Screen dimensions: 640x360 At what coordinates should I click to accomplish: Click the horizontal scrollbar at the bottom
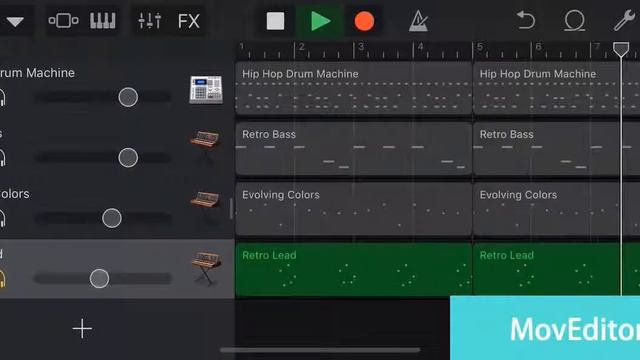pos(320,350)
